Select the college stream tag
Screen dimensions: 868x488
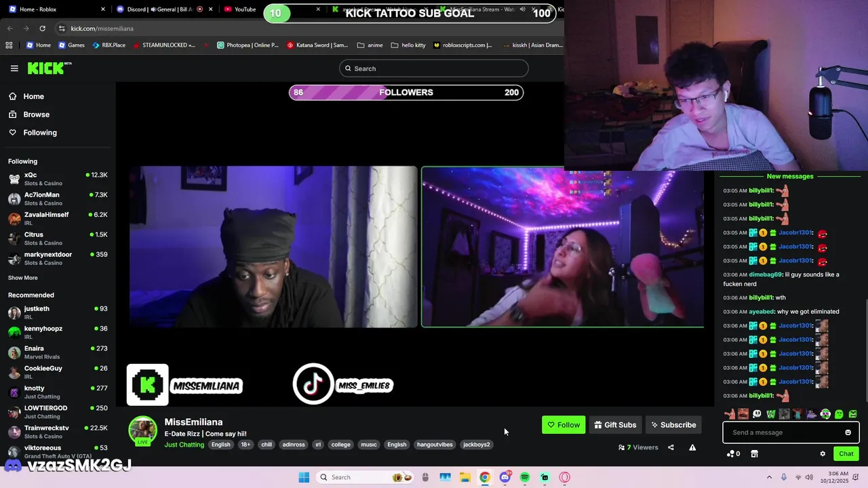[341, 445]
